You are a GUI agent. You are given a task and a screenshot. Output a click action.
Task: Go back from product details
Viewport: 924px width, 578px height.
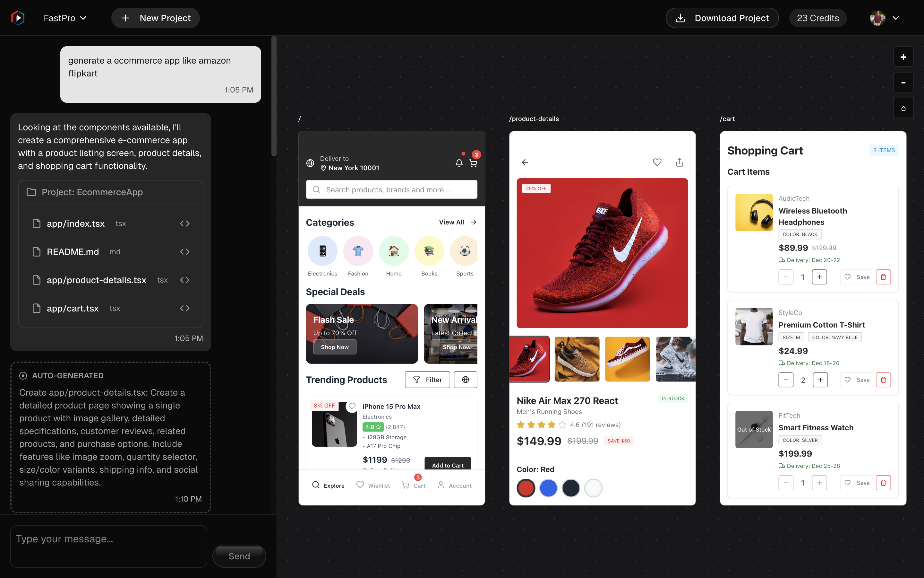click(x=525, y=162)
